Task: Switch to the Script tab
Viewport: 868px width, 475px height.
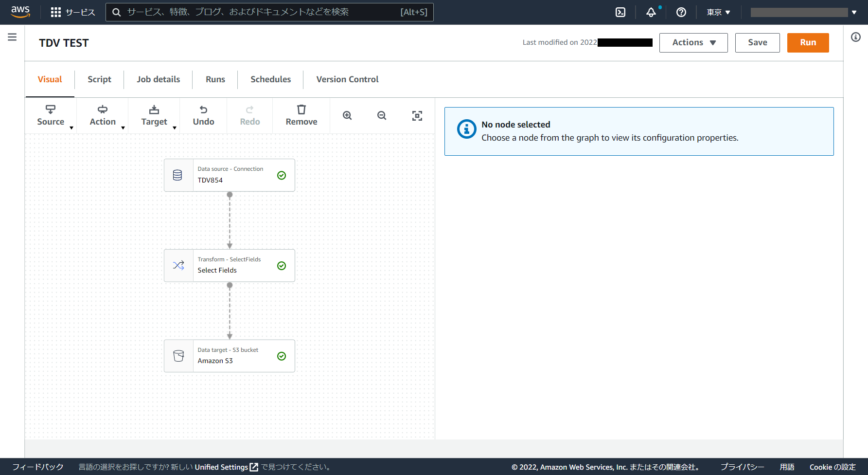Action: 99,79
